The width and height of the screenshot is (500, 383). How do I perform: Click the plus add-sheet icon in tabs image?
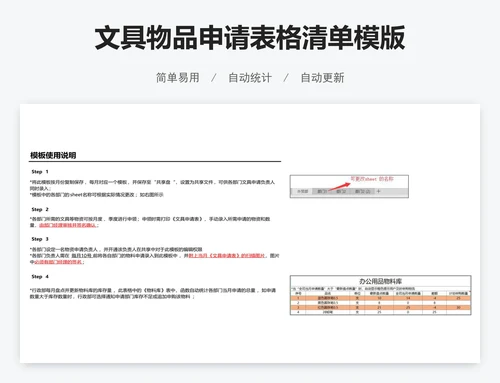point(378,191)
